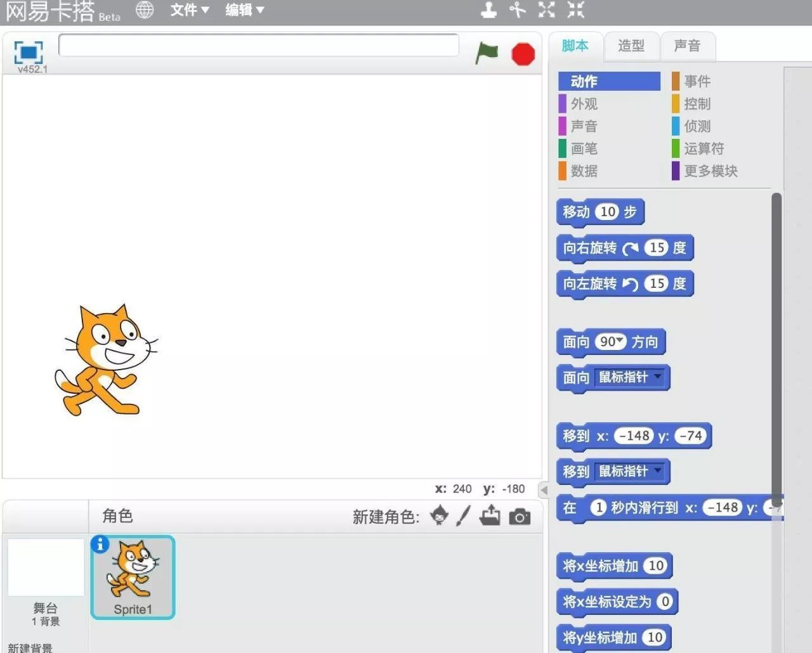Choose new sprite from library icon

[439, 515]
